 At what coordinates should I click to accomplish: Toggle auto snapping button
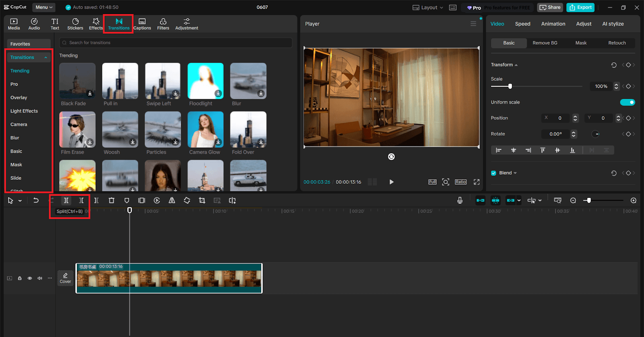pyautogui.click(x=495, y=200)
